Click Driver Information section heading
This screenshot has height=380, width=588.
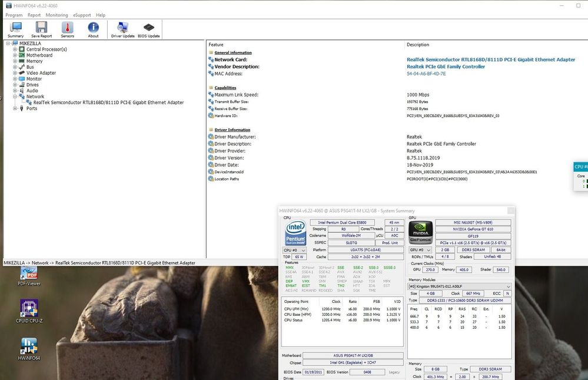coord(232,130)
